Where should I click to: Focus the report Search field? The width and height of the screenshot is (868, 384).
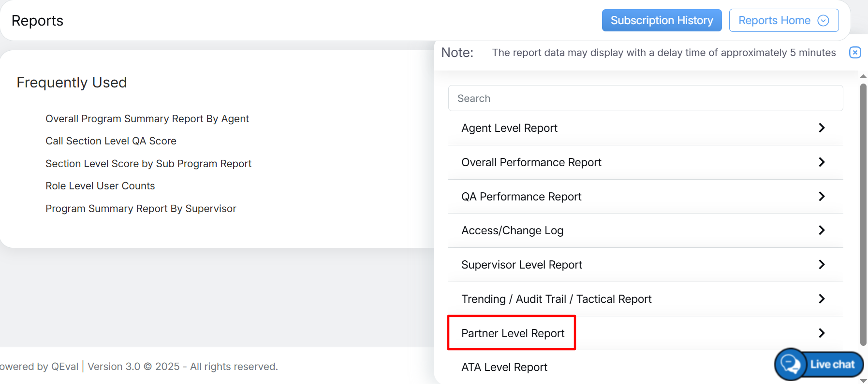645,99
